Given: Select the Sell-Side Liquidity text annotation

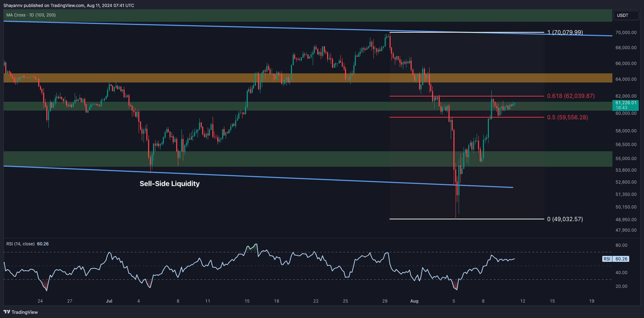Looking at the screenshot, I should (170, 184).
